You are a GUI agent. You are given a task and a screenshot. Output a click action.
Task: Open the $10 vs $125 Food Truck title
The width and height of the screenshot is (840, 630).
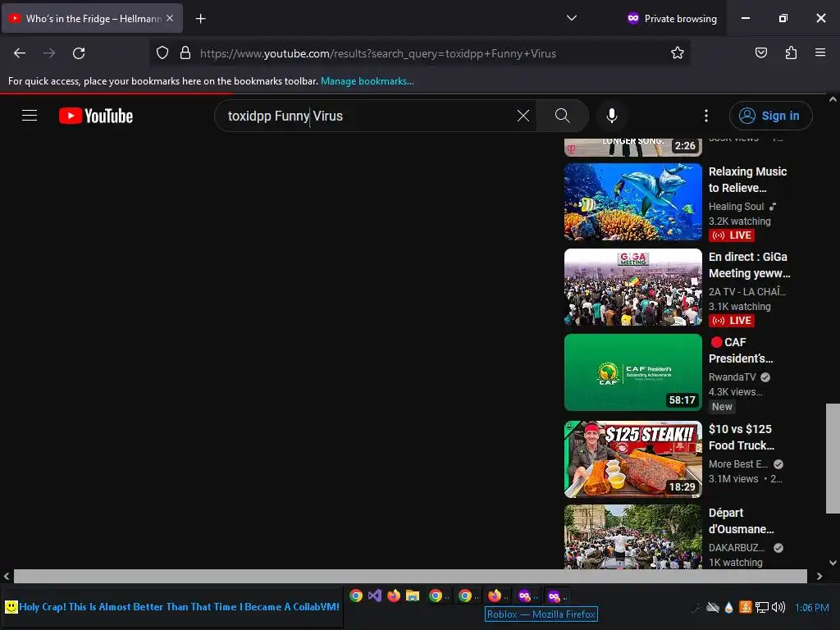click(741, 436)
